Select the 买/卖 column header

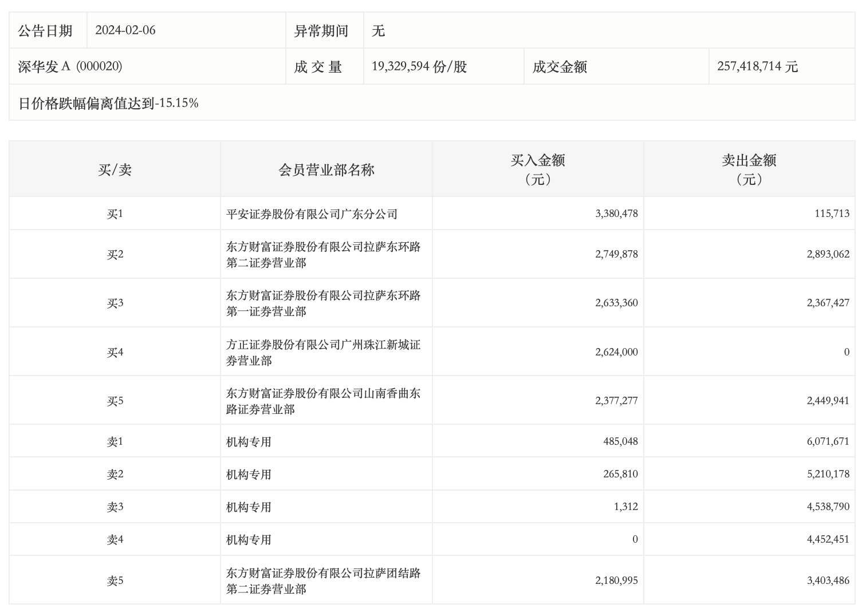coord(115,169)
